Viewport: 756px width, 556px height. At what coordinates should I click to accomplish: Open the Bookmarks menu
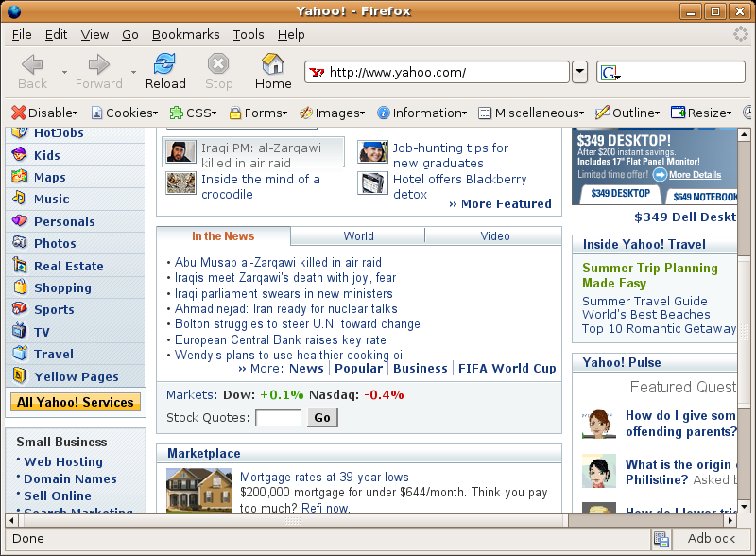coord(185,35)
